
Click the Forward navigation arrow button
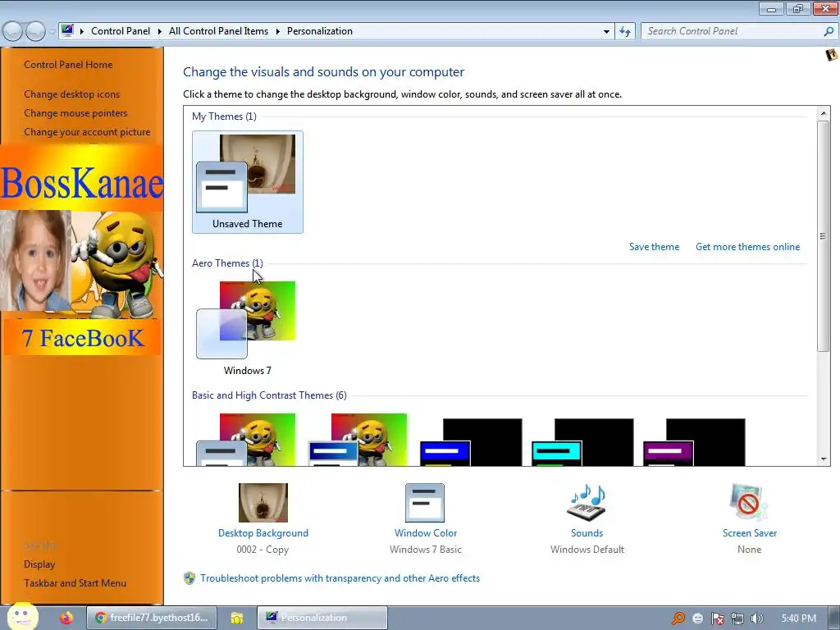[35, 31]
